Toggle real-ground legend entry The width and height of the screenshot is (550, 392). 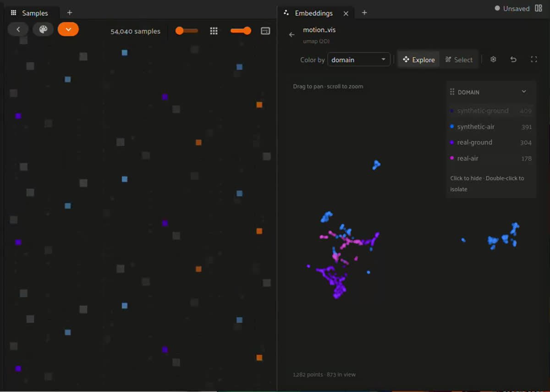pos(491,143)
